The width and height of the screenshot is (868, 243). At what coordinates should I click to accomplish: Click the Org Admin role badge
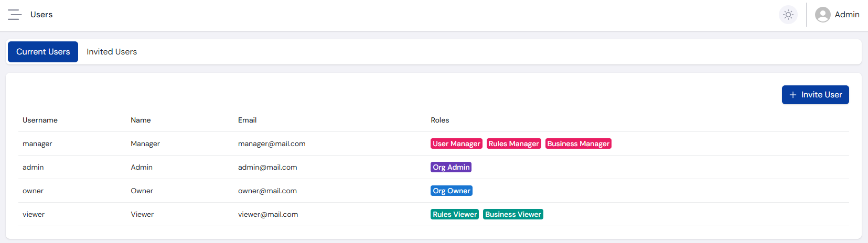pyautogui.click(x=451, y=167)
